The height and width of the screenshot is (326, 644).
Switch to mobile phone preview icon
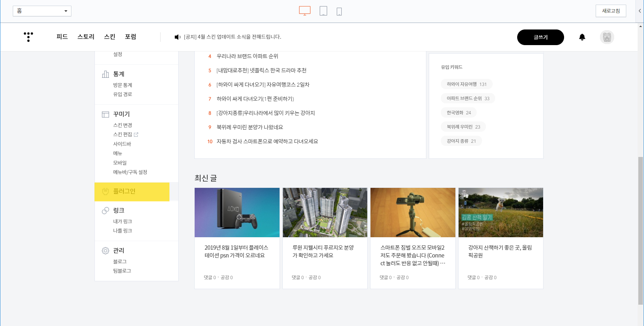tap(339, 12)
